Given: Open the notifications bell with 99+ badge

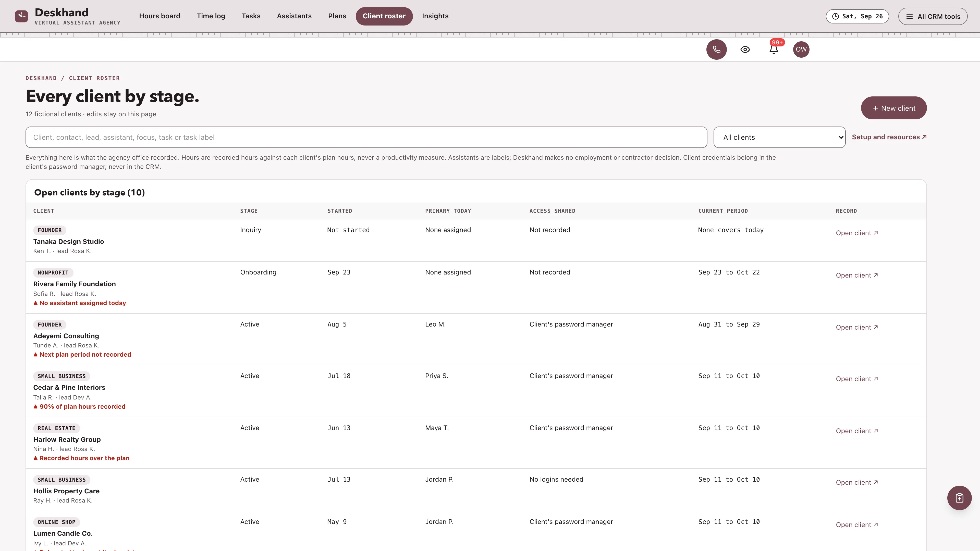Looking at the screenshot, I should coord(774,49).
